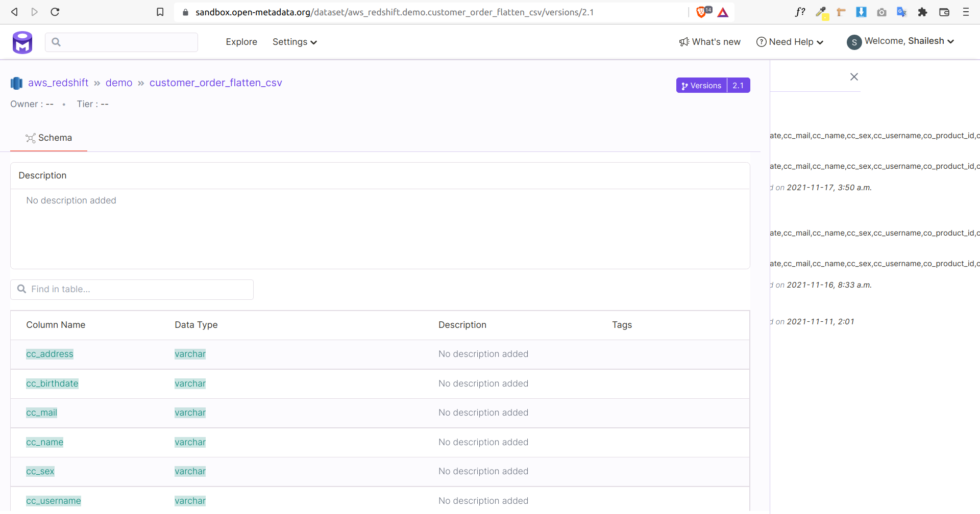Image resolution: width=980 pixels, height=514 pixels.
Task: Click customer_order_flatten_csv breadcrumb
Action: (x=216, y=83)
